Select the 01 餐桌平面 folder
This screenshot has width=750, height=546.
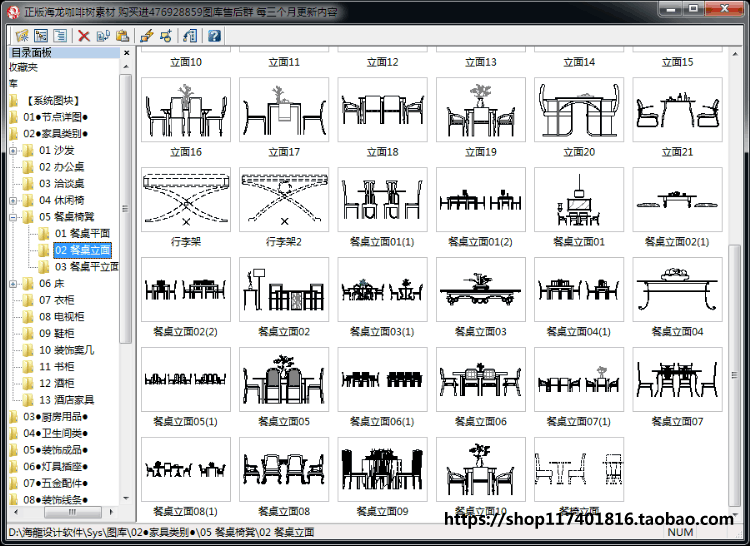[82, 233]
